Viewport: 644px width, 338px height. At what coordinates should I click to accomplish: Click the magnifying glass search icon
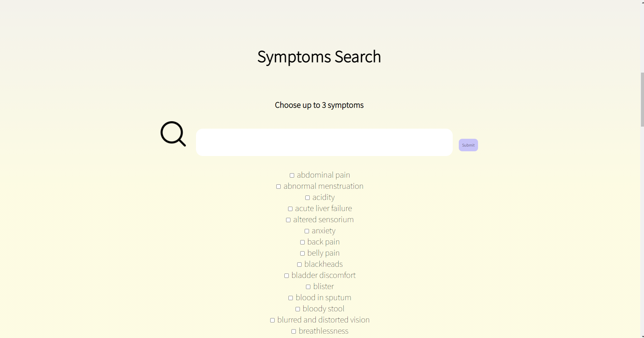point(173,134)
